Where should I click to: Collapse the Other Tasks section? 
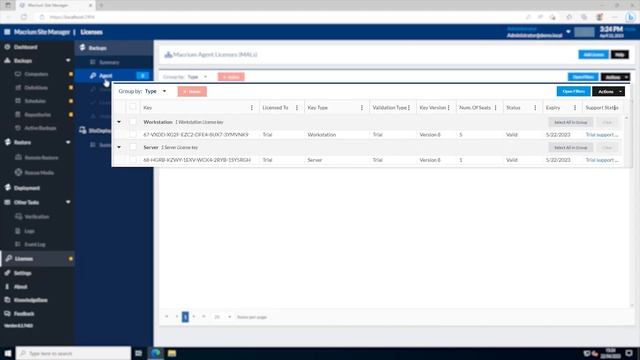tap(68, 202)
